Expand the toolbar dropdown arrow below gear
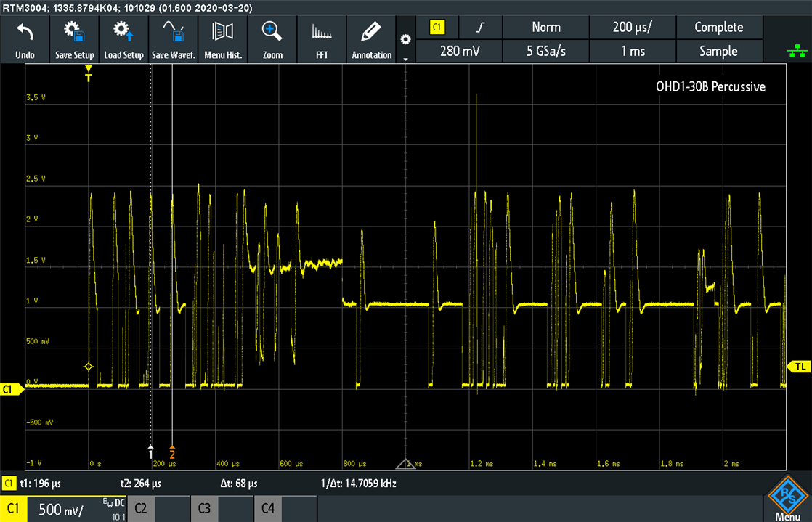 pos(405,59)
